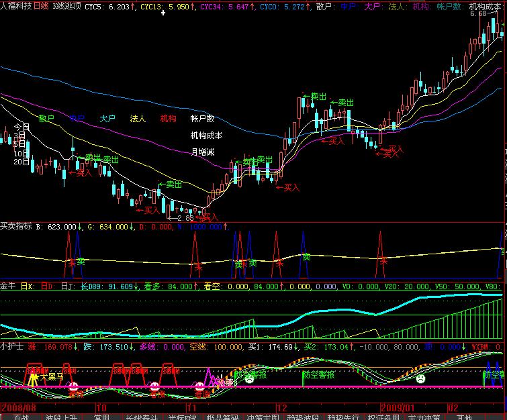This screenshot has height=420, width=507.
Task: Click the 10日 row label
Action: [22, 154]
